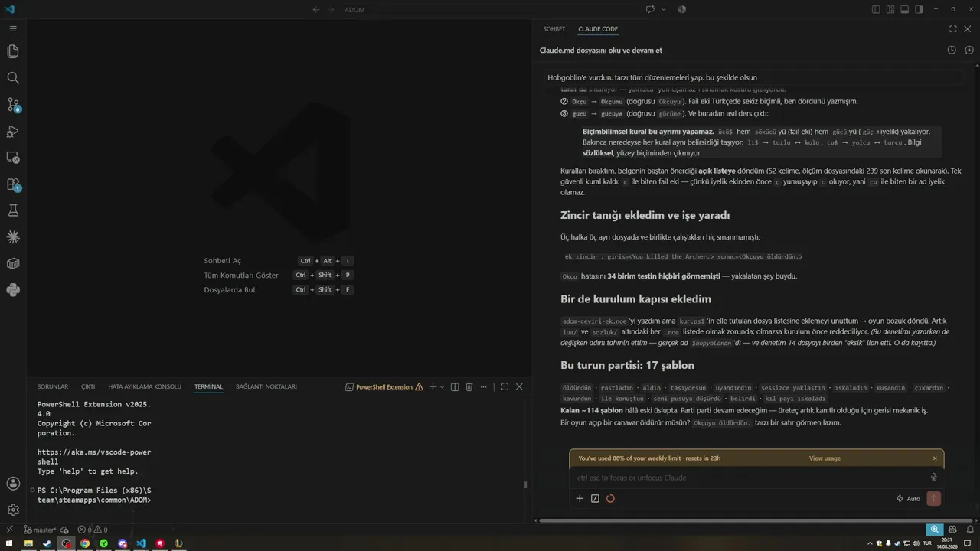Open the Python view in activity bar

pos(13,290)
